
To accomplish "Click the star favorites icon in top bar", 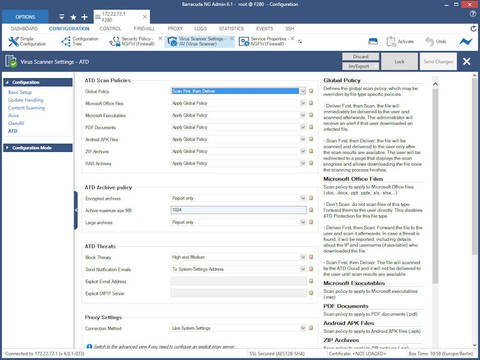I will click(x=73, y=17).
